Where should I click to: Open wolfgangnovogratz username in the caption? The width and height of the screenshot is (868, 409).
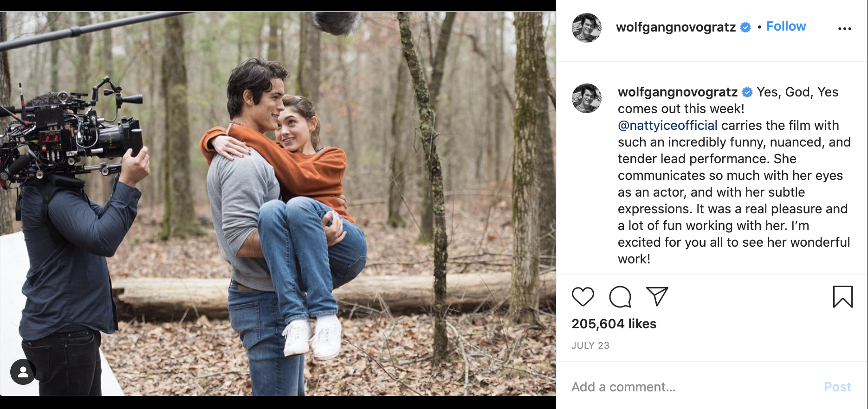click(677, 92)
